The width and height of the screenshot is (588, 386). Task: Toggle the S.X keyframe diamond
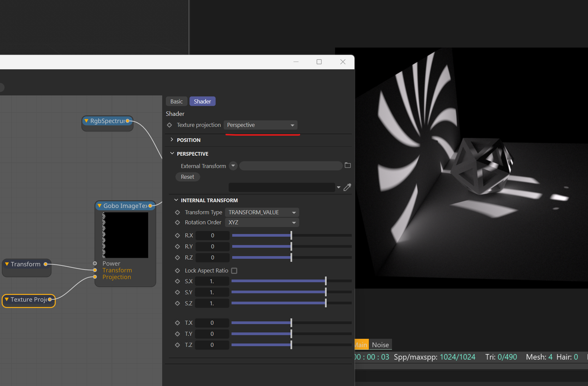pos(177,281)
